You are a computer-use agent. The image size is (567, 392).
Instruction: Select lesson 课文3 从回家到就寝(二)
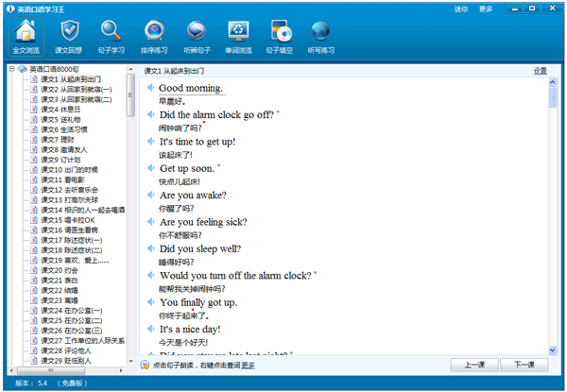[76, 99]
